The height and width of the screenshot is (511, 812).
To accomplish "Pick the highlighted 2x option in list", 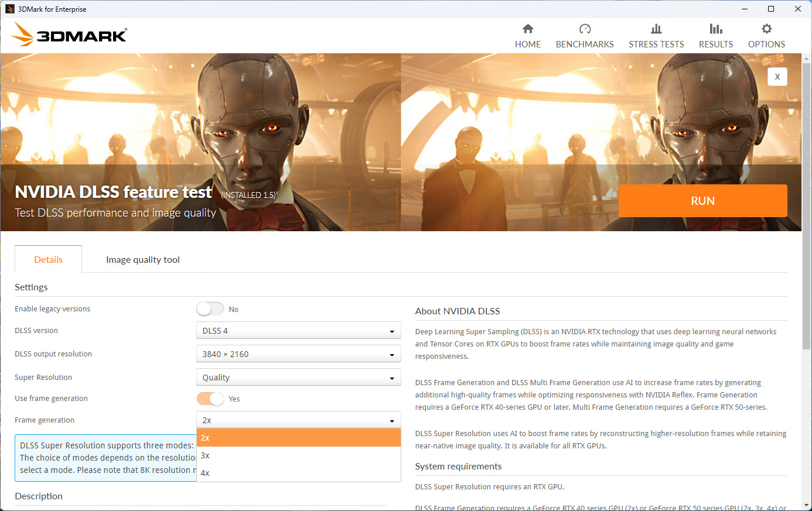I will tap(298, 438).
